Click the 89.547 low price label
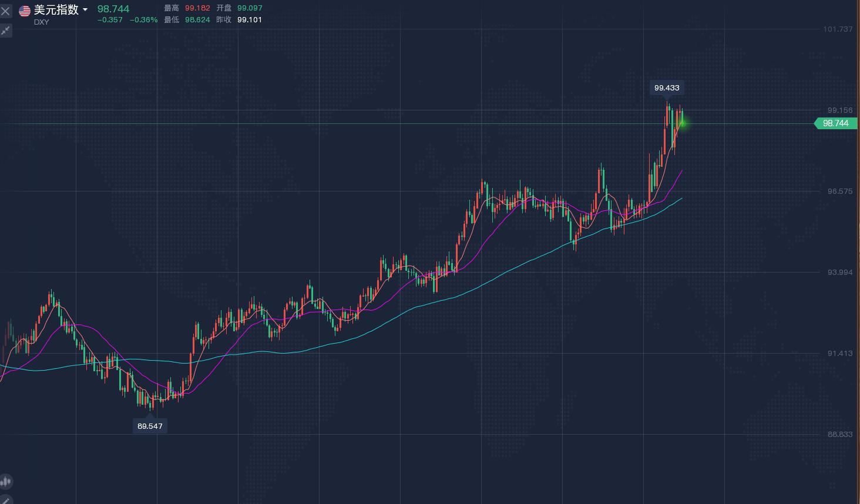Screen dimensions: 860x504 (x=150, y=426)
